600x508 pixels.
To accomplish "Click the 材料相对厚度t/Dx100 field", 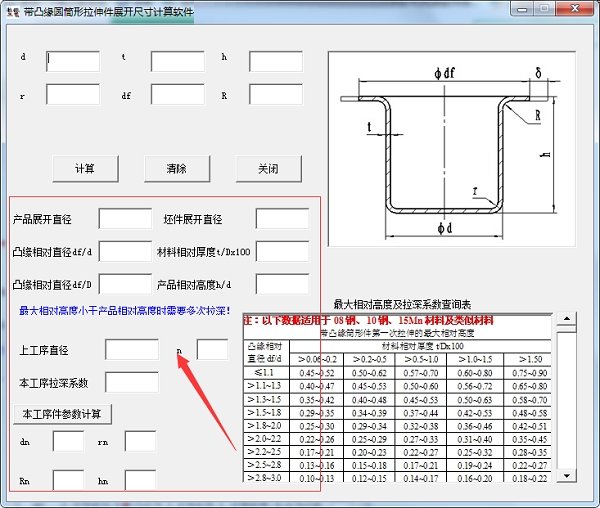I will point(282,251).
